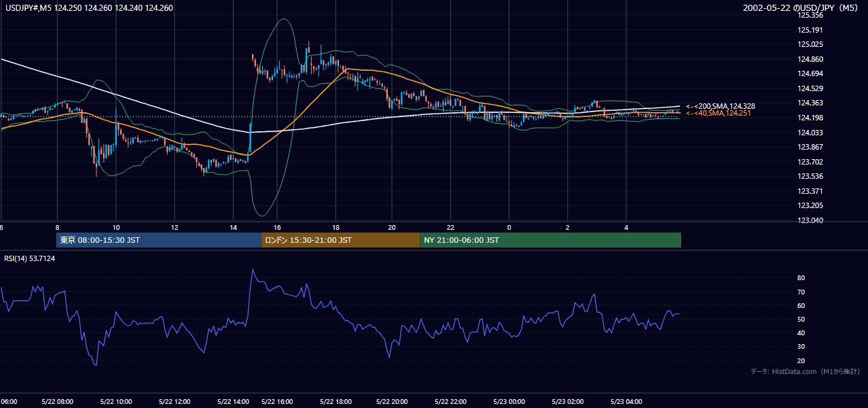Click price axis value 125.025
The width and height of the screenshot is (868, 408).
pyautogui.click(x=811, y=44)
